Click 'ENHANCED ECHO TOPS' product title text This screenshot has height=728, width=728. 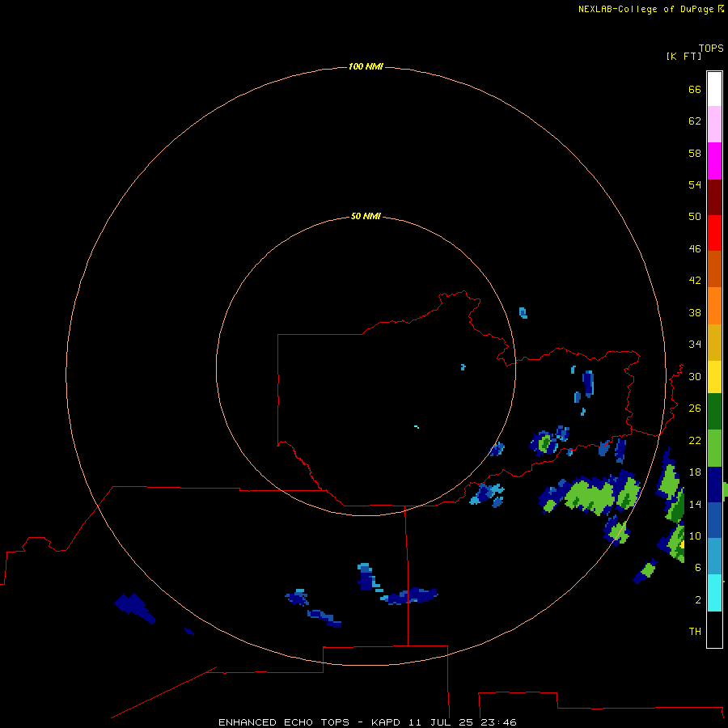coord(284,722)
